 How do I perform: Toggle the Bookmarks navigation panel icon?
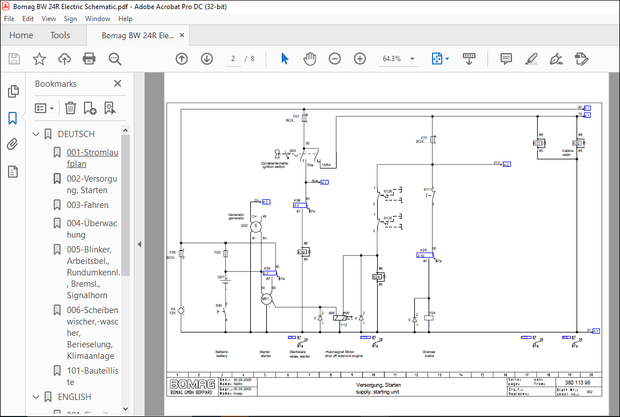(x=13, y=118)
